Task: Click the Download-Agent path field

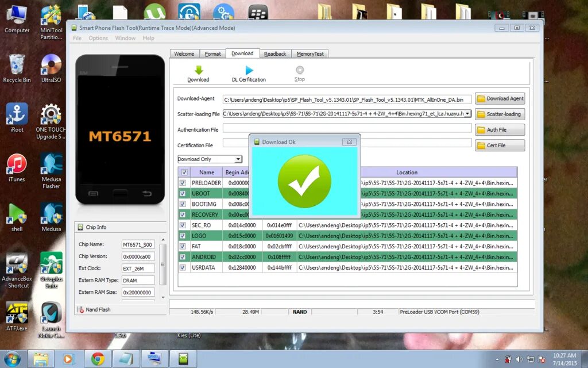Action: pos(347,99)
